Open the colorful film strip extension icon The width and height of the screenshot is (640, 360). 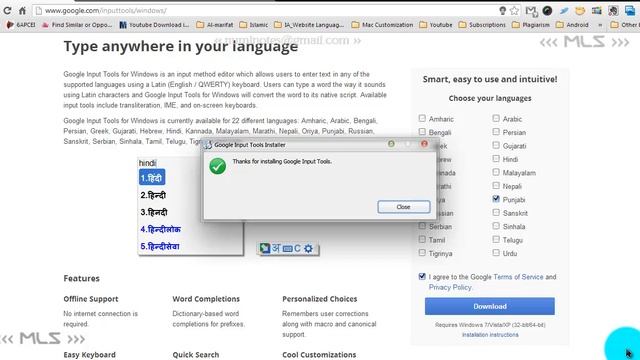[596, 11]
